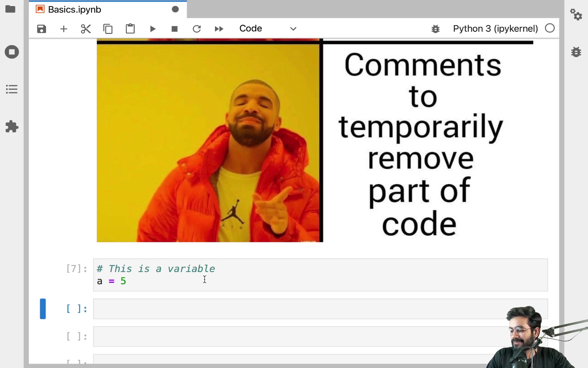Open the file browser sidebar

point(11,9)
